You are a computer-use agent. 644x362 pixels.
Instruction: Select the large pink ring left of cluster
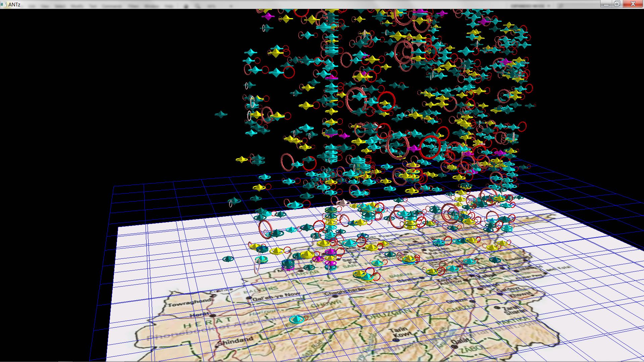click(287, 162)
